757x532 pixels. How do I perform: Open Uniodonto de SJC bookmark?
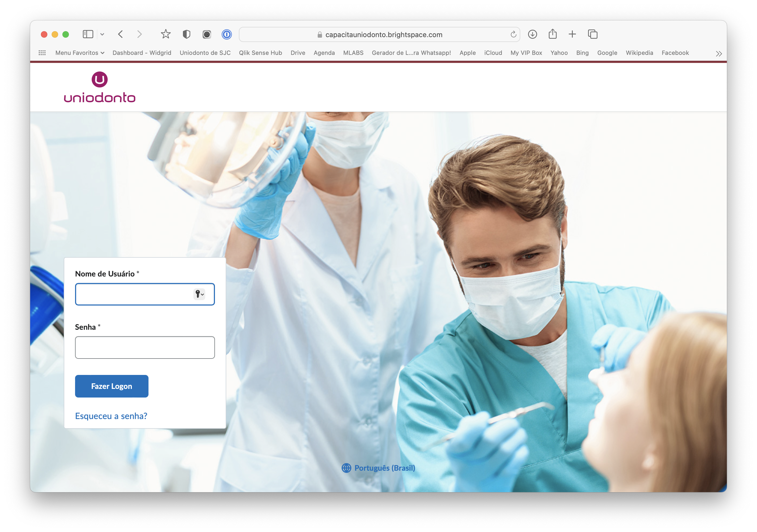(x=205, y=53)
